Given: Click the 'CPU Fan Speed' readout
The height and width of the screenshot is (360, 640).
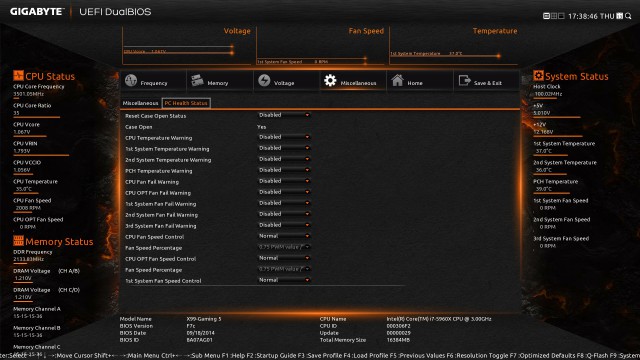Looking at the screenshot, I should pyautogui.click(x=32, y=204).
